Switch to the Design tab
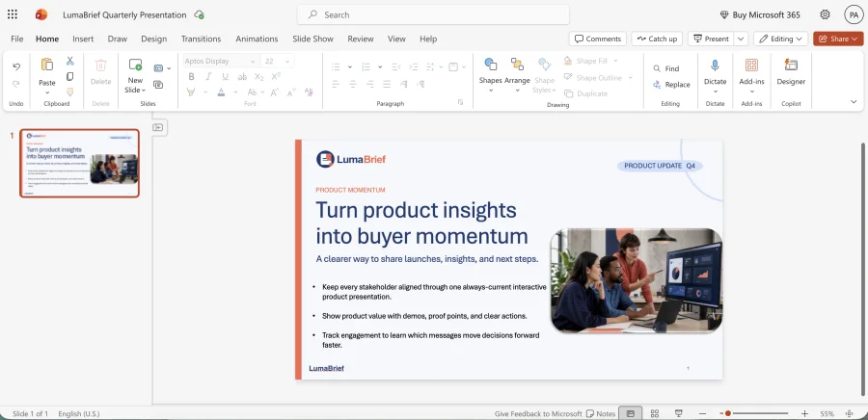Screen dimensions: 868x420 click(x=154, y=39)
